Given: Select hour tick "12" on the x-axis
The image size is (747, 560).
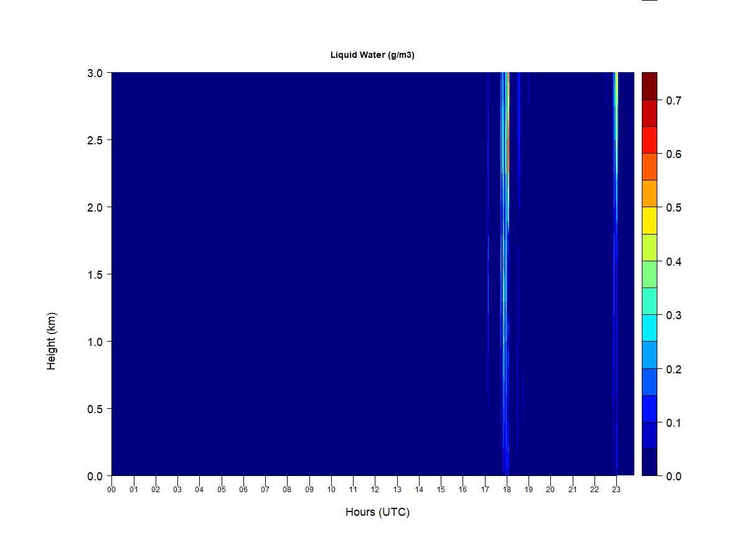Looking at the screenshot, I should coord(375,490).
